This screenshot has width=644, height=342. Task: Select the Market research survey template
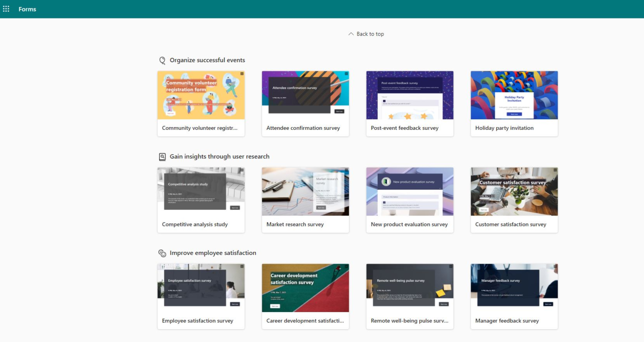click(x=305, y=191)
